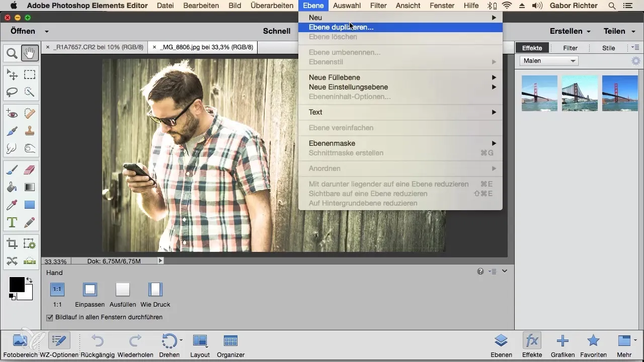The height and width of the screenshot is (362, 644).
Task: Open the Malen effects category dropdown
Action: pos(549,61)
